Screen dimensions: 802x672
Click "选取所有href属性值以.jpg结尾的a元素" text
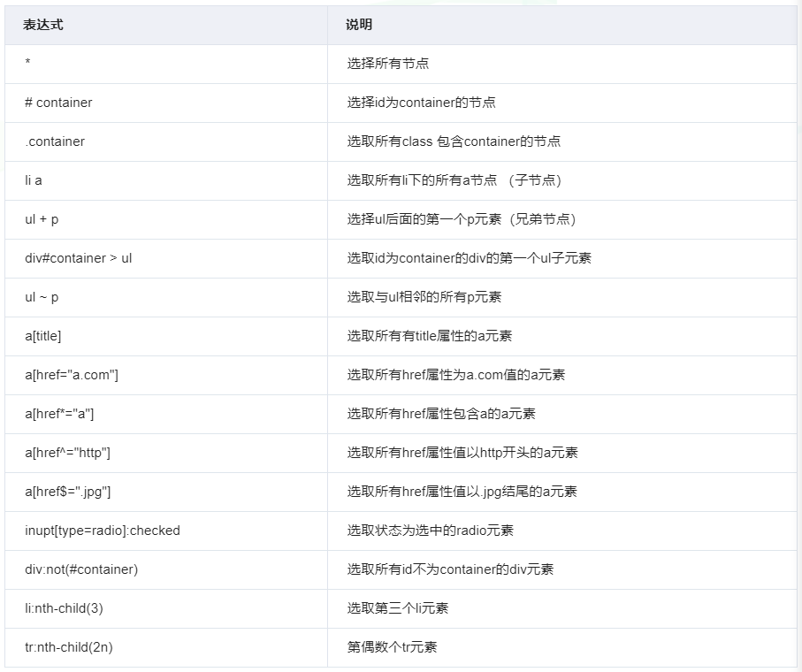click(x=462, y=492)
